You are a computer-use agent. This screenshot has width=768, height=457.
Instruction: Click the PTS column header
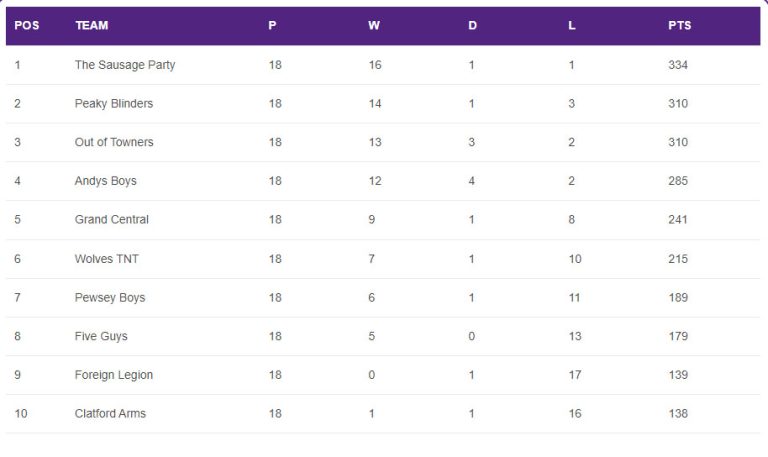679,25
